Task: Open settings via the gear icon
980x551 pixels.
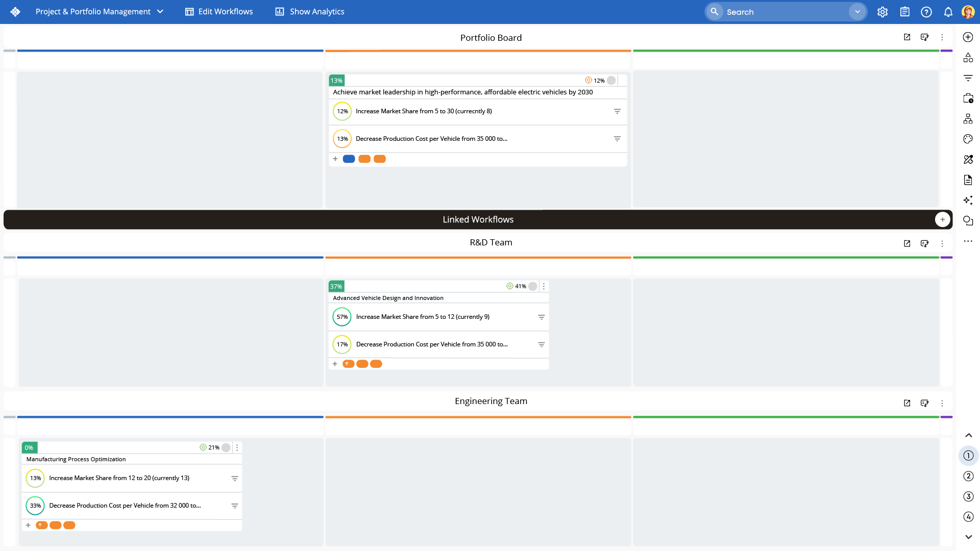Action: [883, 11]
